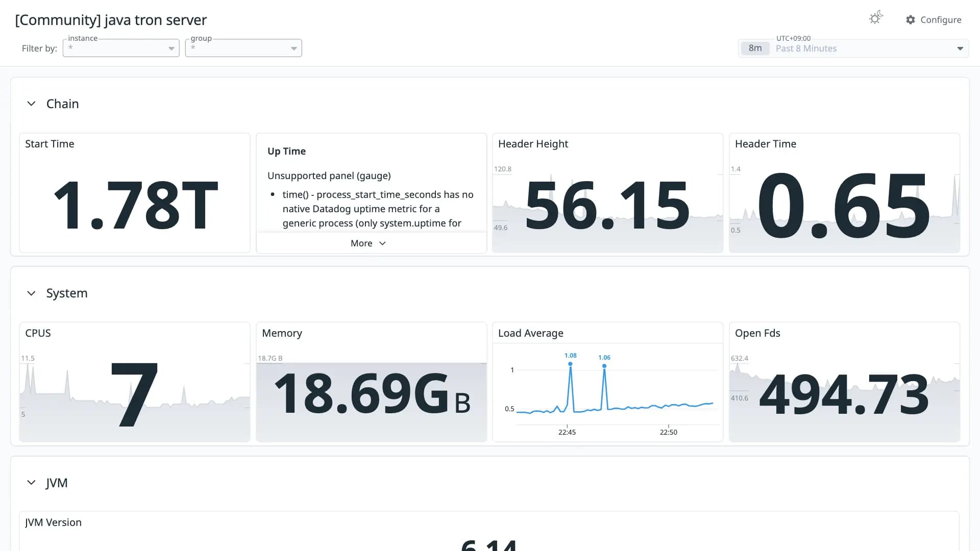Click the Open Fds panel title
Image resolution: width=980 pixels, height=551 pixels.
pyautogui.click(x=757, y=333)
